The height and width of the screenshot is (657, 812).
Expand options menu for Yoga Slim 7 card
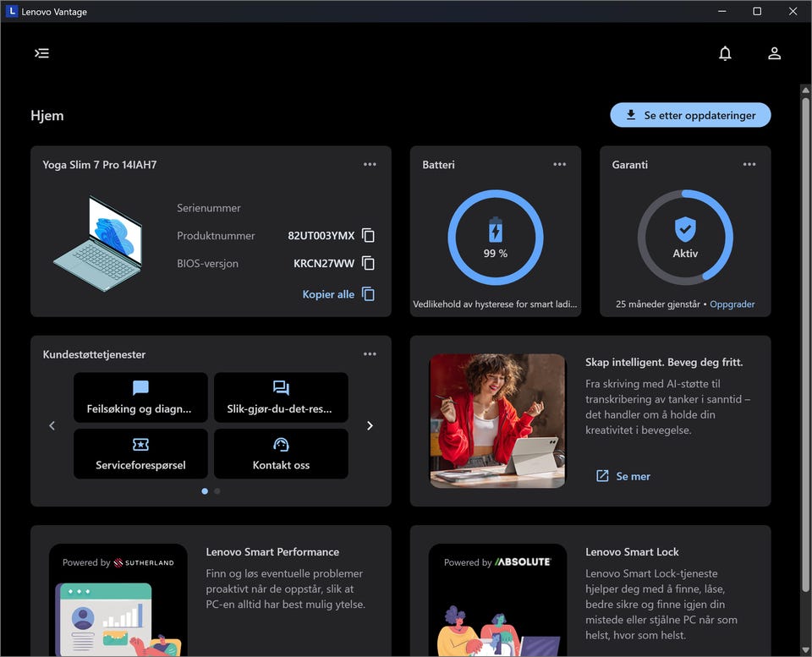pyautogui.click(x=370, y=165)
